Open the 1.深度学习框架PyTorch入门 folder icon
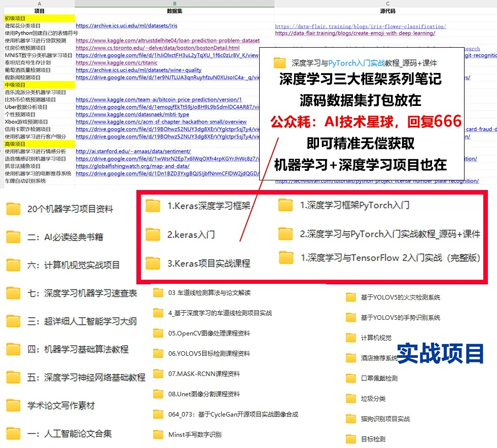 (x=286, y=205)
